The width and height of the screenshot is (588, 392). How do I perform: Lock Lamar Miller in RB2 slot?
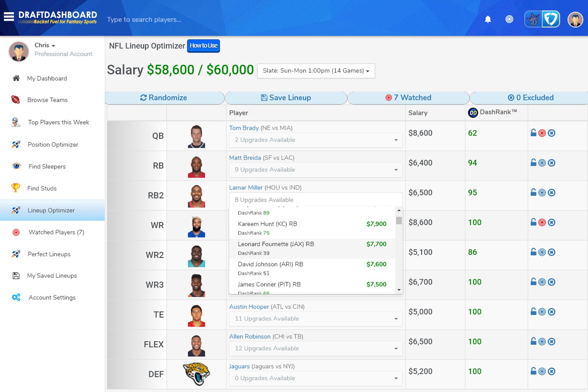tap(533, 192)
